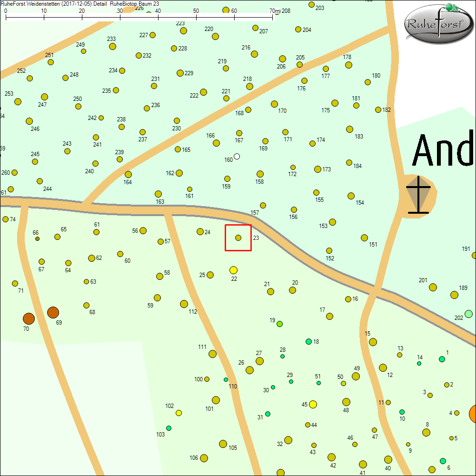Click the green tree 1 marker
This screenshot has width=476, height=476.
442,359
